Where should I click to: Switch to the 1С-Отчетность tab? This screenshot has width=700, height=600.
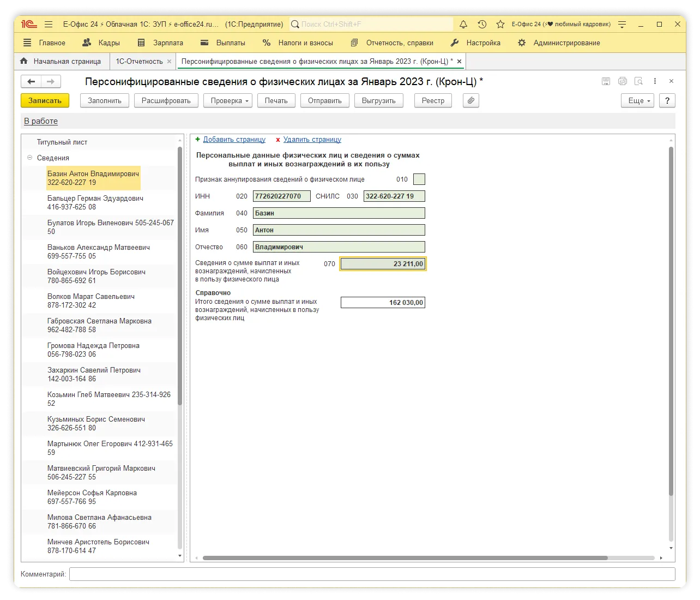[x=139, y=61]
